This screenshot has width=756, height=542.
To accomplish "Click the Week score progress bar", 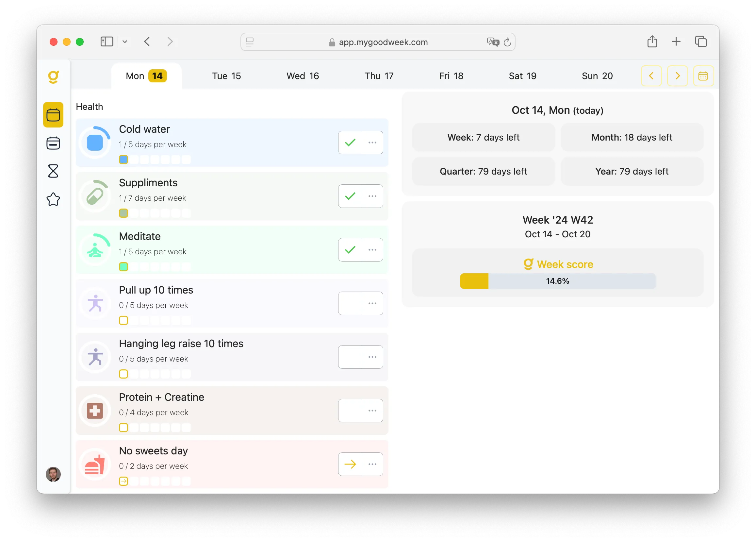I will click(557, 281).
